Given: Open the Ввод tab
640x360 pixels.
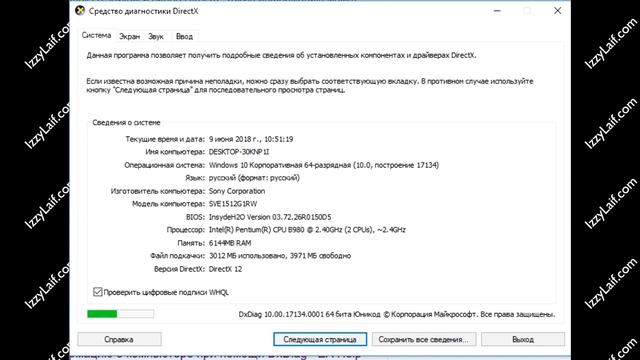Looking at the screenshot, I should click(184, 36).
